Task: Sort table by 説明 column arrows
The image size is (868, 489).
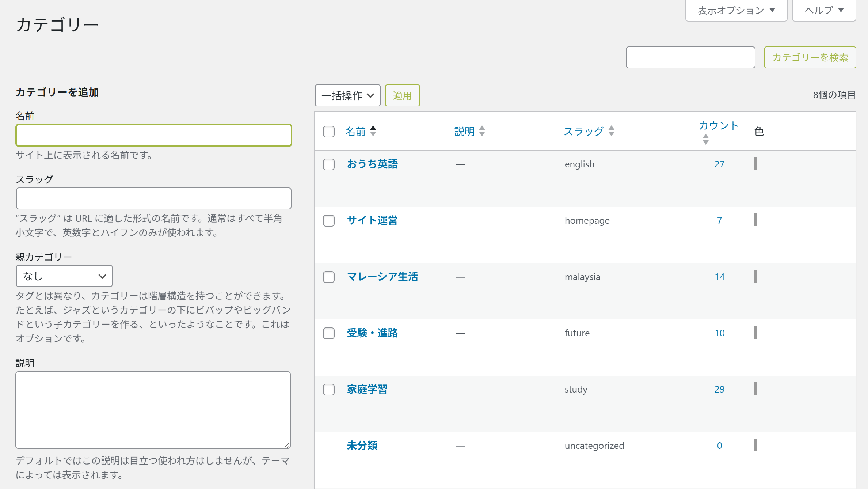Action: (x=482, y=131)
